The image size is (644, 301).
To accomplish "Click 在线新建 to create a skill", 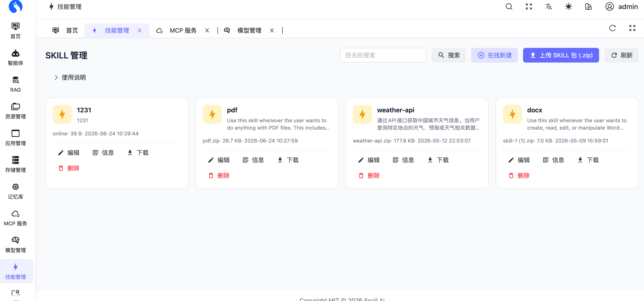I will pyautogui.click(x=494, y=55).
